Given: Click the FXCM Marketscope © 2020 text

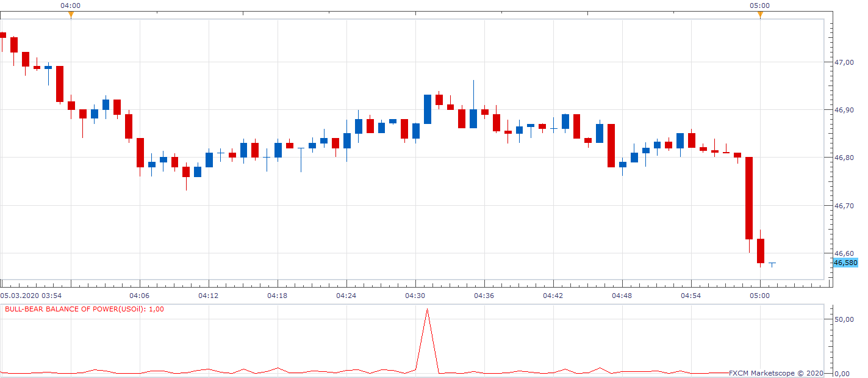Looking at the screenshot, I should click(777, 373).
